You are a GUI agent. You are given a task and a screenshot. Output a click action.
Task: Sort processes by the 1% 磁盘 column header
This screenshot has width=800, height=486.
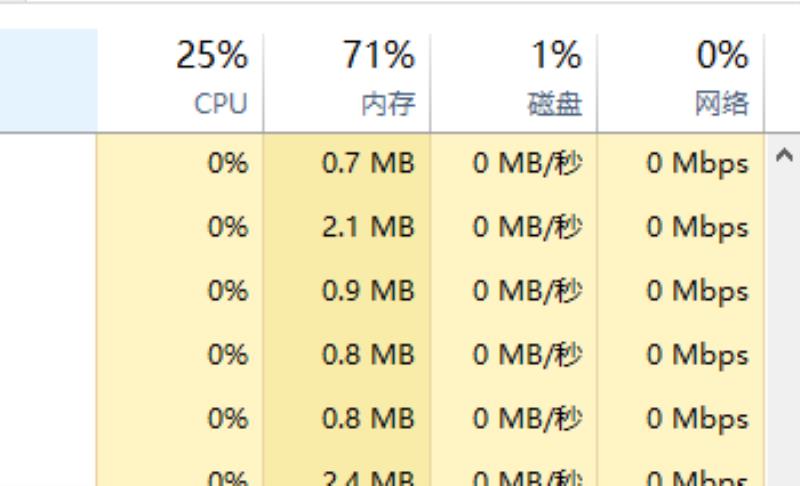[x=514, y=80]
